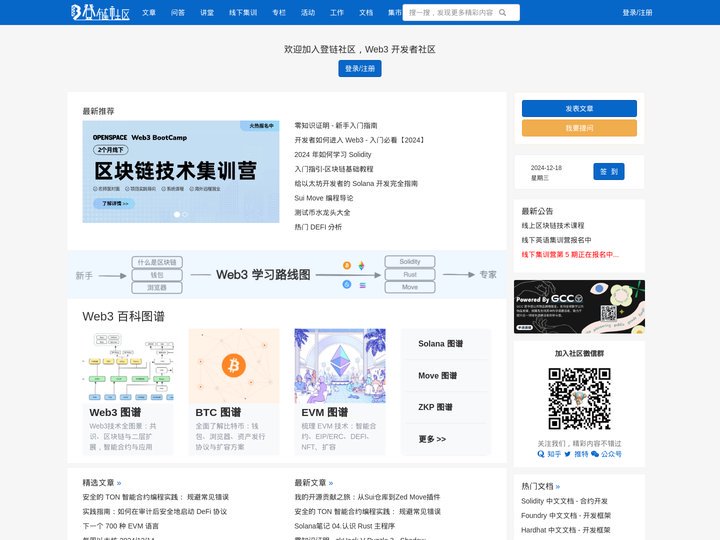
Task: Open the Powered By GCC banner
Action: [579, 307]
